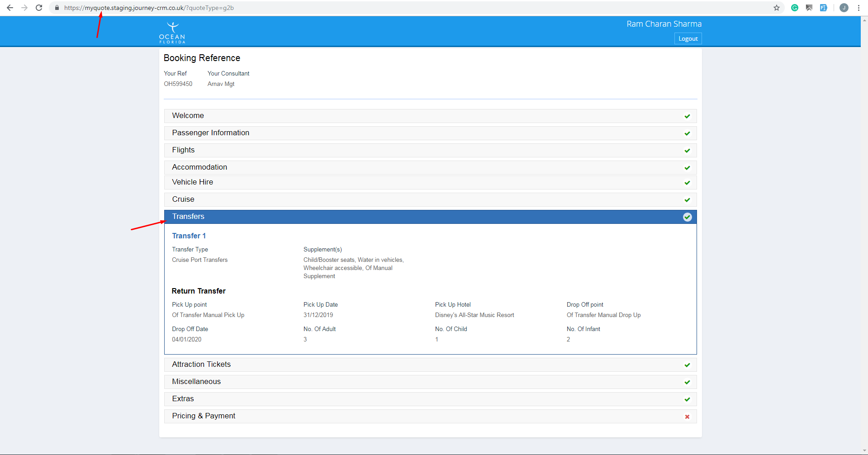Click the Ocean Florida logo

click(x=172, y=32)
